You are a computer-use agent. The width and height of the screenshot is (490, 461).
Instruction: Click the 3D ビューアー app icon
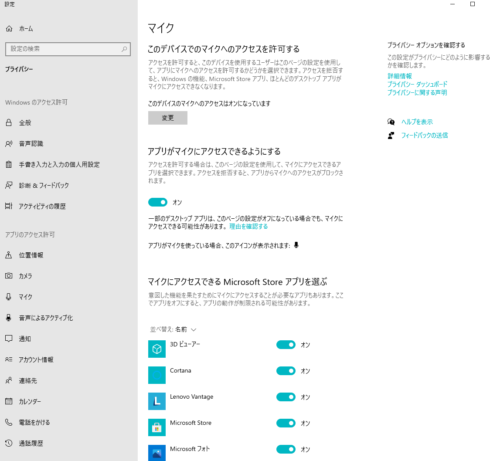(157, 349)
